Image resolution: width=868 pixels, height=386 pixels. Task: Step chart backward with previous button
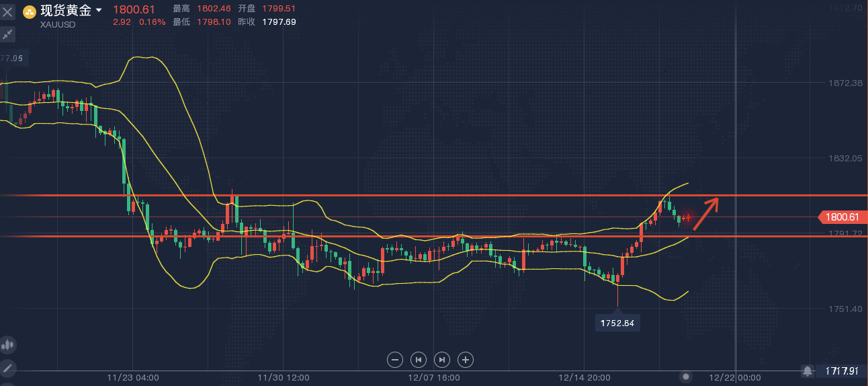pyautogui.click(x=419, y=359)
